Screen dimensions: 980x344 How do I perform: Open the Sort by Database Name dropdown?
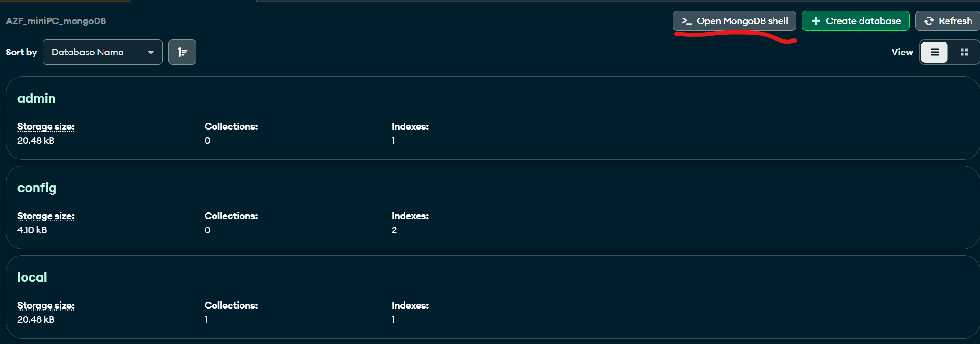point(103,52)
